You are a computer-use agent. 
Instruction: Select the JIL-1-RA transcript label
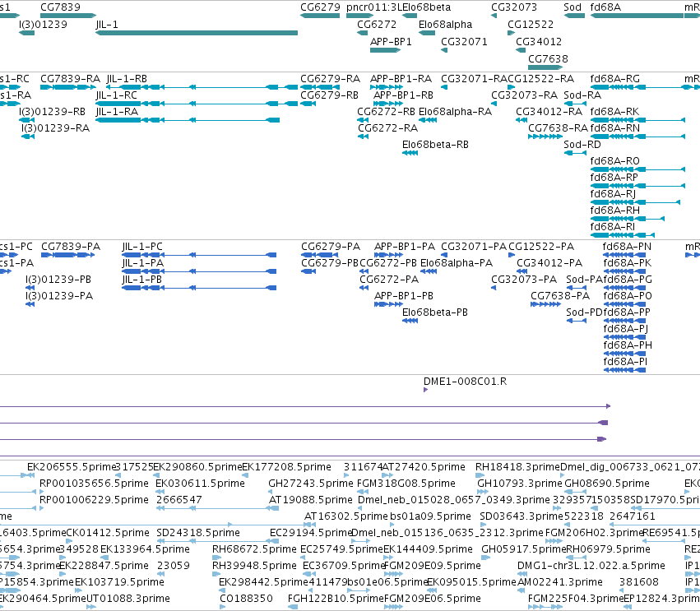(x=117, y=112)
